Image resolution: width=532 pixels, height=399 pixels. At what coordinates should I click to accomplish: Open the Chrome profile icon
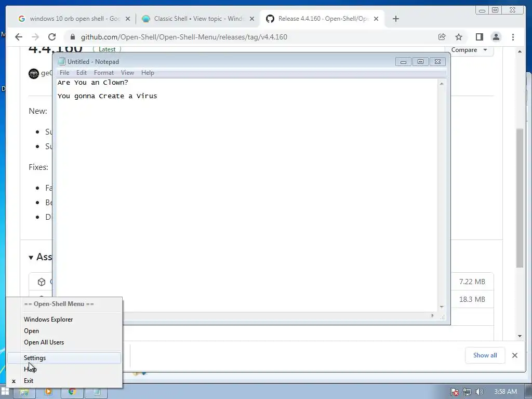pyautogui.click(x=496, y=37)
